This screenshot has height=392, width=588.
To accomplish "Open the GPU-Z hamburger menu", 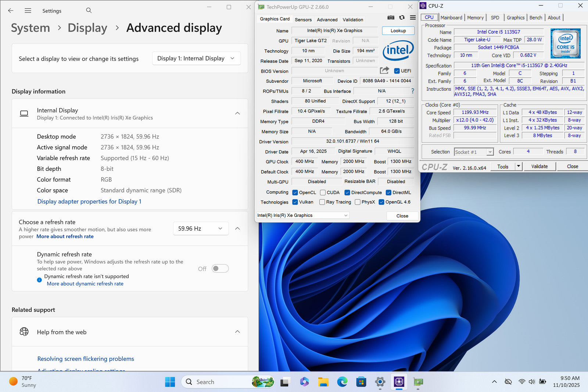I will pyautogui.click(x=413, y=18).
